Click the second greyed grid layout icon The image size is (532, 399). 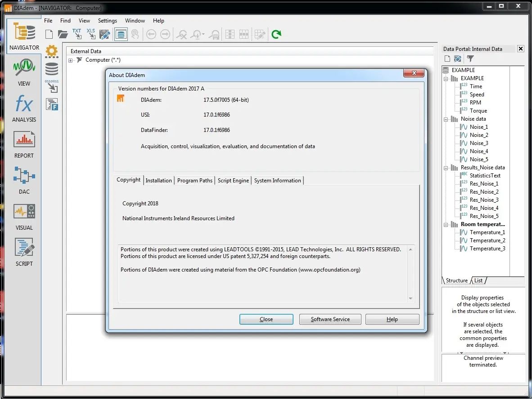coord(244,34)
